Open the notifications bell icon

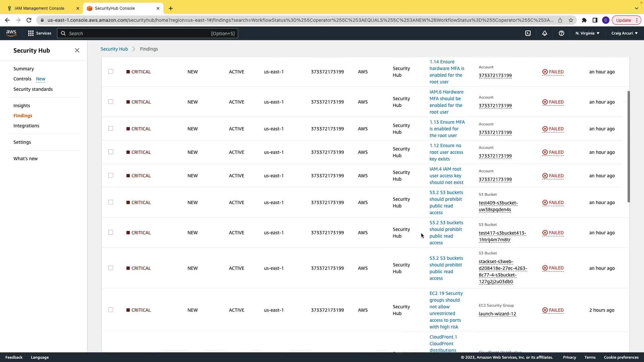(544, 33)
